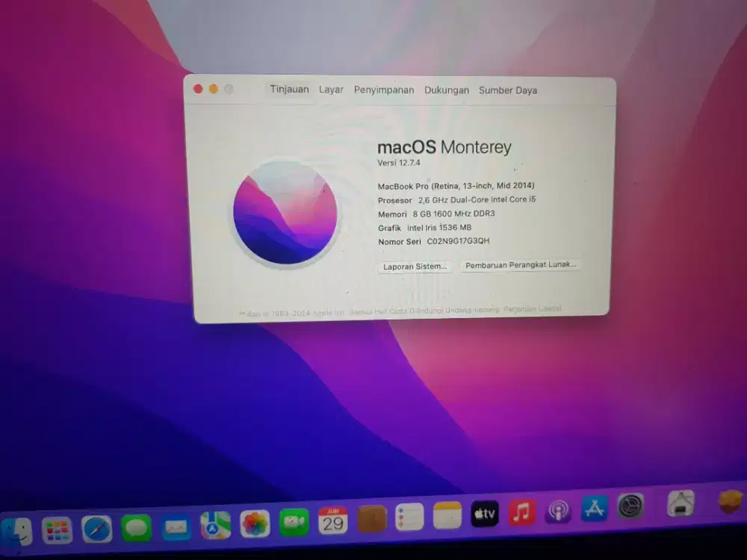Click the "Versi 12.7.4" text
The width and height of the screenshot is (747, 560).
tap(399, 162)
